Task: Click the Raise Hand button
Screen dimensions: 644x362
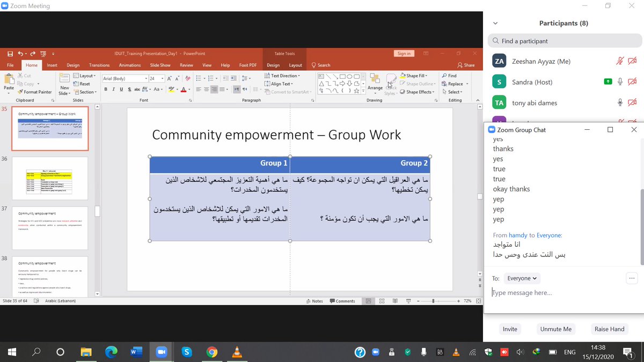Action: [610, 329]
